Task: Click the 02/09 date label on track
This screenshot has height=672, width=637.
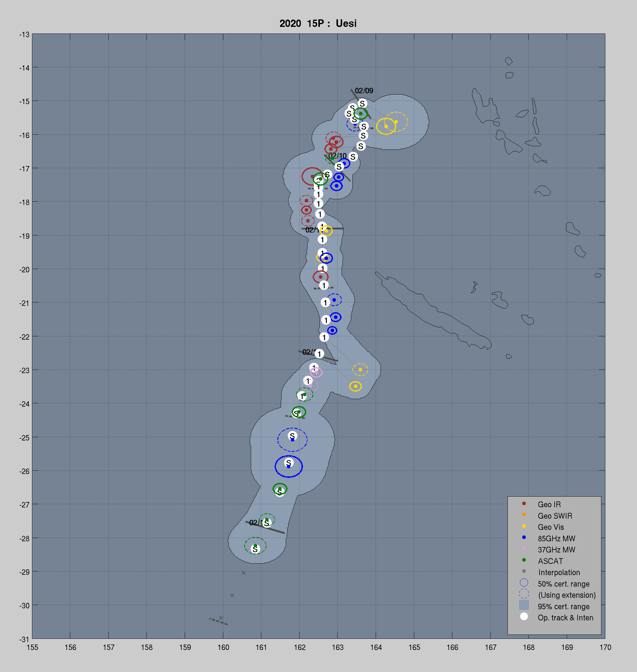Action: 364,91
